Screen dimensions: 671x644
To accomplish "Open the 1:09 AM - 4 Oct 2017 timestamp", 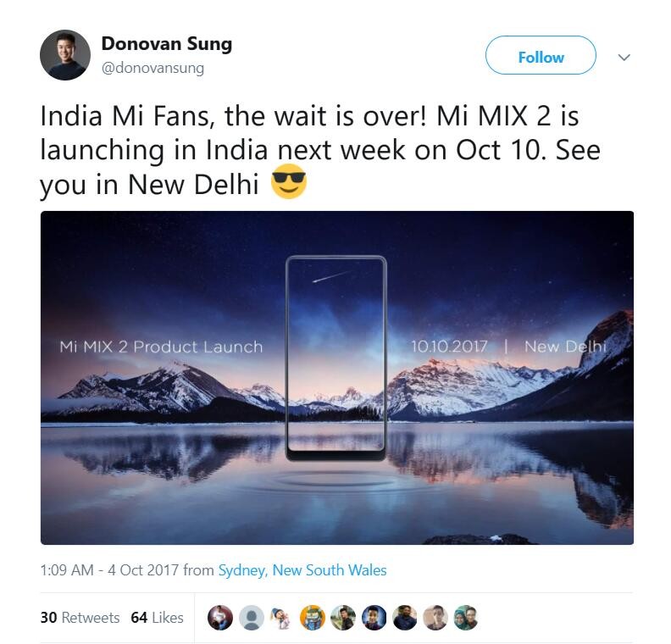I will click(x=109, y=570).
